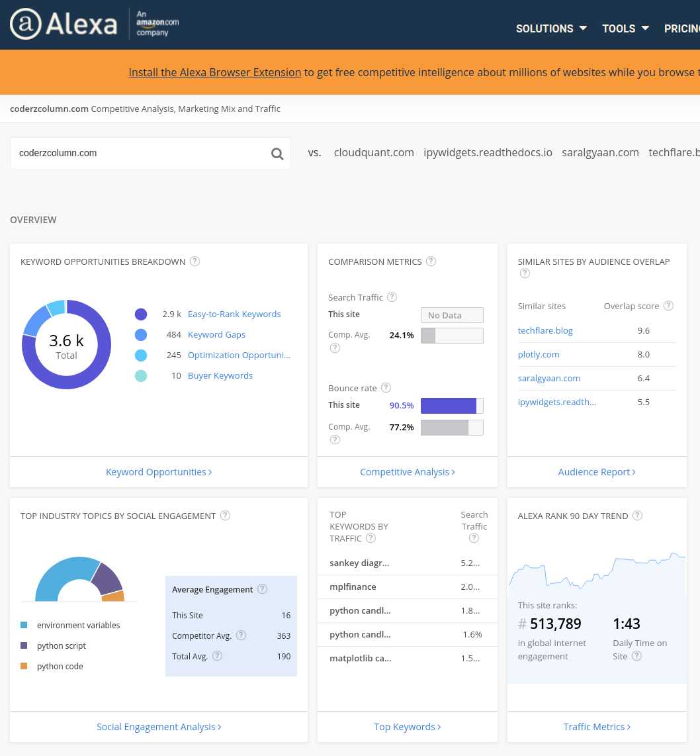The image size is (700, 756).
Task: Click the Alexa logo in header
Action: click(x=64, y=24)
